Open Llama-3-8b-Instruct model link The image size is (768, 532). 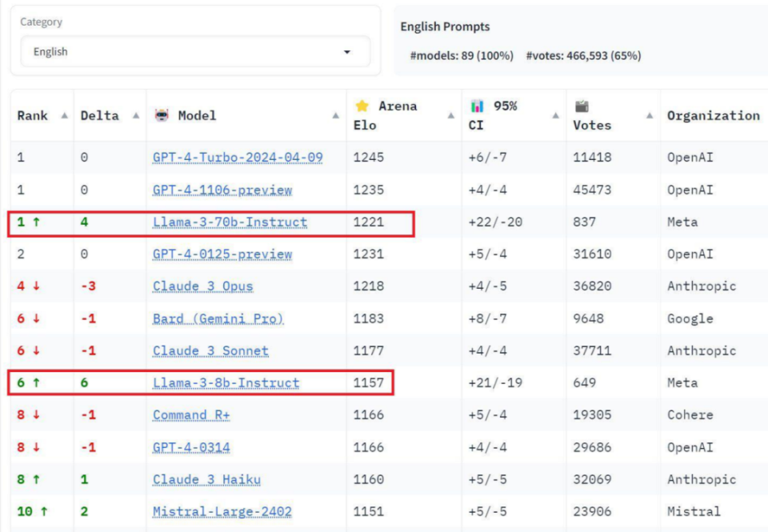pos(226,383)
